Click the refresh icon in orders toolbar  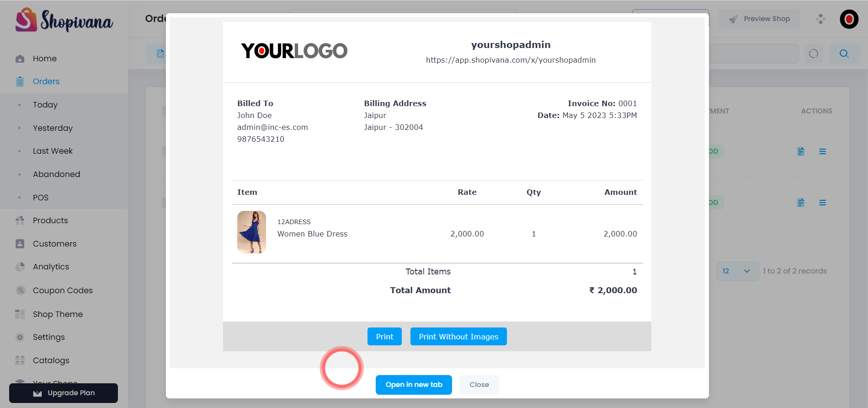click(814, 54)
